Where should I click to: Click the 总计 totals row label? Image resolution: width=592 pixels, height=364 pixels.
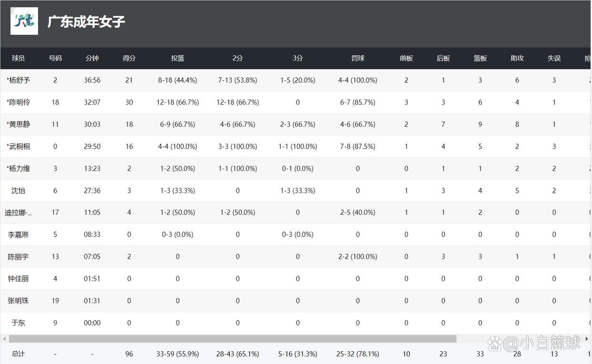click(x=18, y=354)
